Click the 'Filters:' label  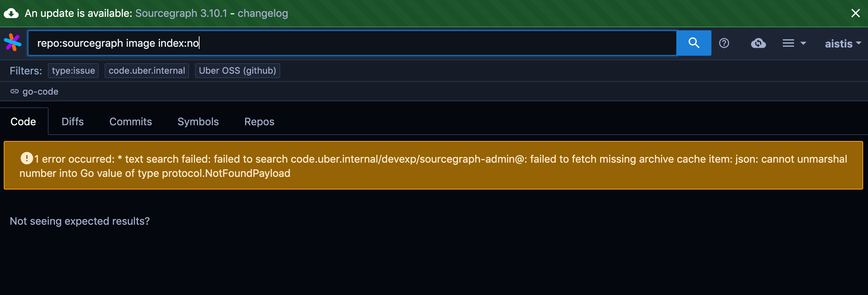[x=26, y=71]
